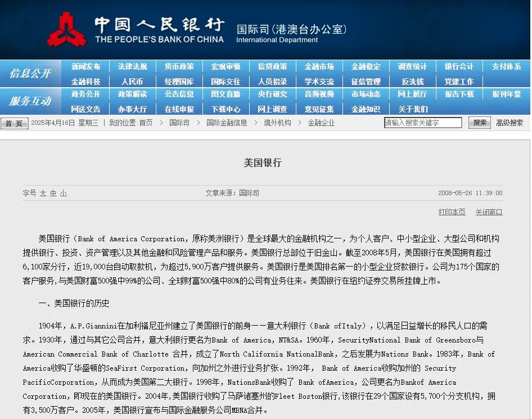
Task: Set font size to 中
Action: click(53, 193)
